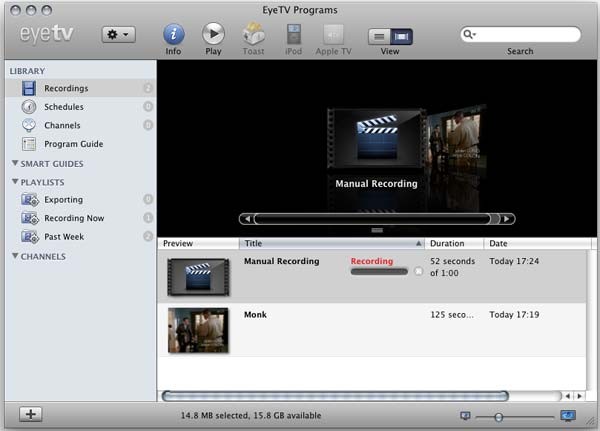Click the Toast toolbar icon

click(x=253, y=34)
